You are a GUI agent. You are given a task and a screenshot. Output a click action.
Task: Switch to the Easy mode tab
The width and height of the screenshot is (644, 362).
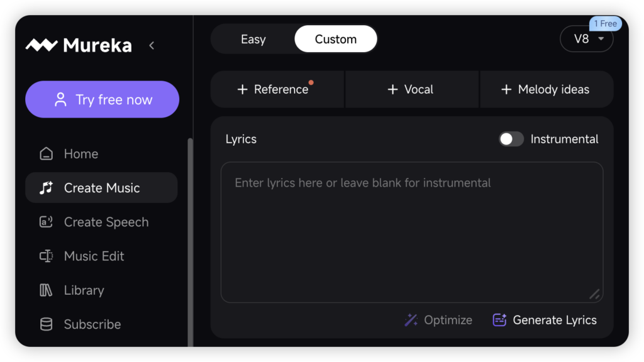pyautogui.click(x=253, y=39)
